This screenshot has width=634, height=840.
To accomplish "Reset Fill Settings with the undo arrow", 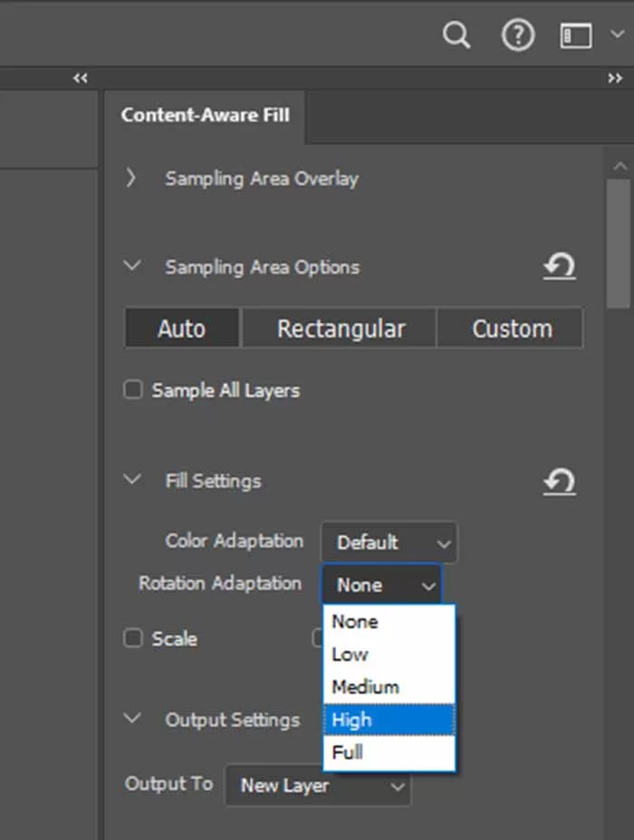I will coord(559,482).
